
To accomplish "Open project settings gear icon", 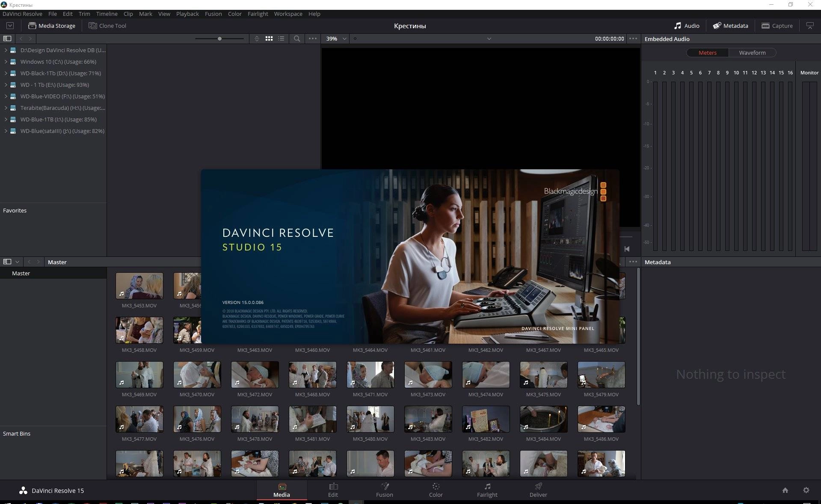I will 806,490.
